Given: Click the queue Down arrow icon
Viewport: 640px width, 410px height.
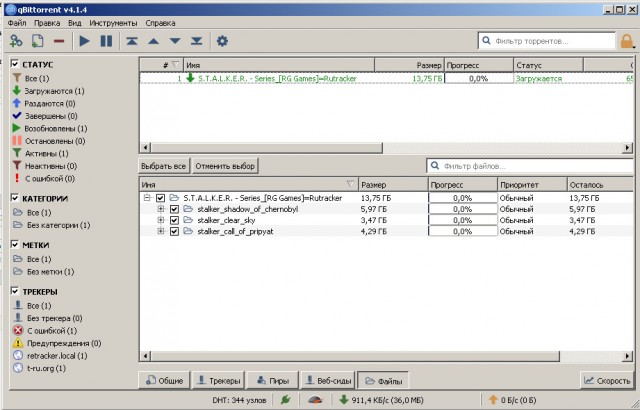Looking at the screenshot, I should click(x=175, y=41).
